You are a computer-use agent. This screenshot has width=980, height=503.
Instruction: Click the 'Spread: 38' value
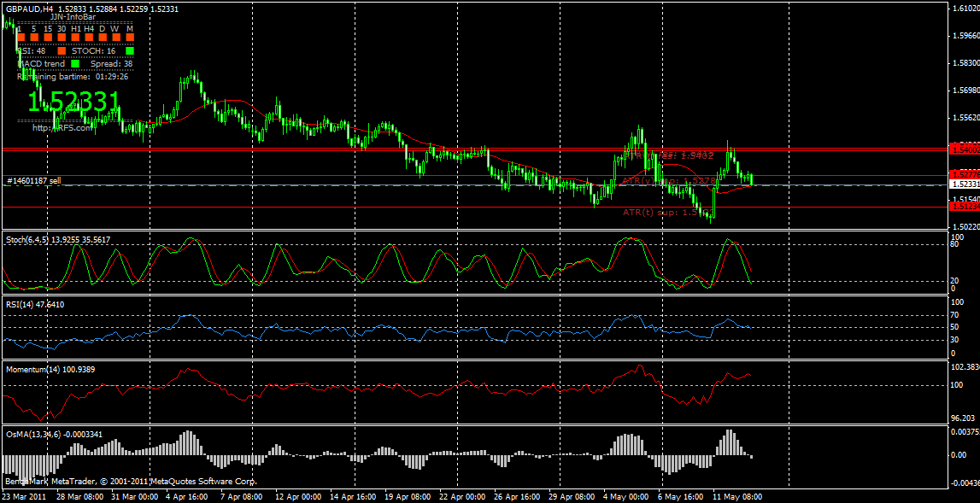tap(111, 64)
